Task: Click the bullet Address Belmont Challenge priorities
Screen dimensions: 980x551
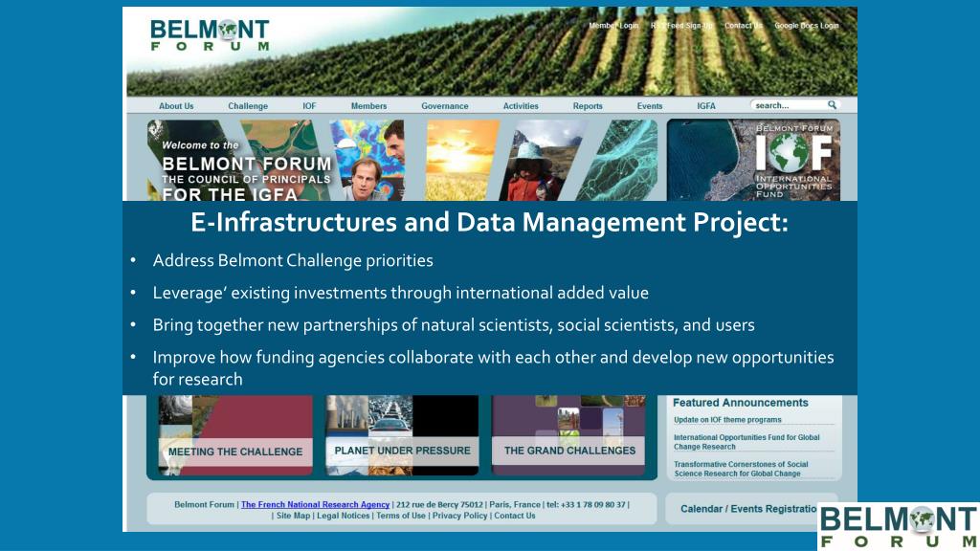Action: point(293,260)
